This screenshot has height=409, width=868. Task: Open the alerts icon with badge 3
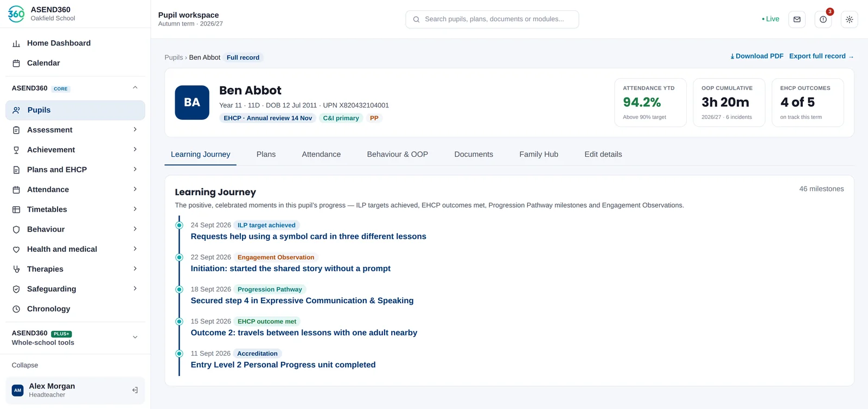823,20
